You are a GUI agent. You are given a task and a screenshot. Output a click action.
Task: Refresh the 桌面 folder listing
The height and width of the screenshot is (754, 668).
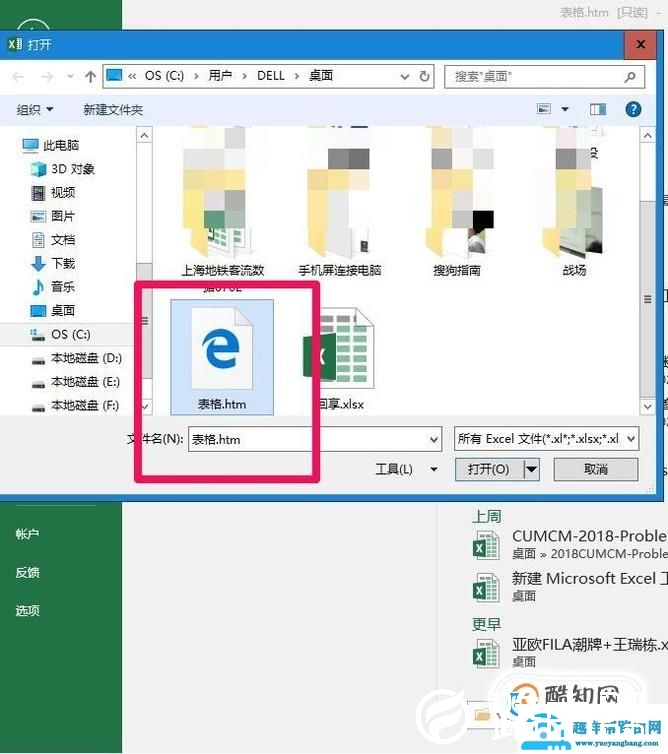pyautogui.click(x=424, y=76)
